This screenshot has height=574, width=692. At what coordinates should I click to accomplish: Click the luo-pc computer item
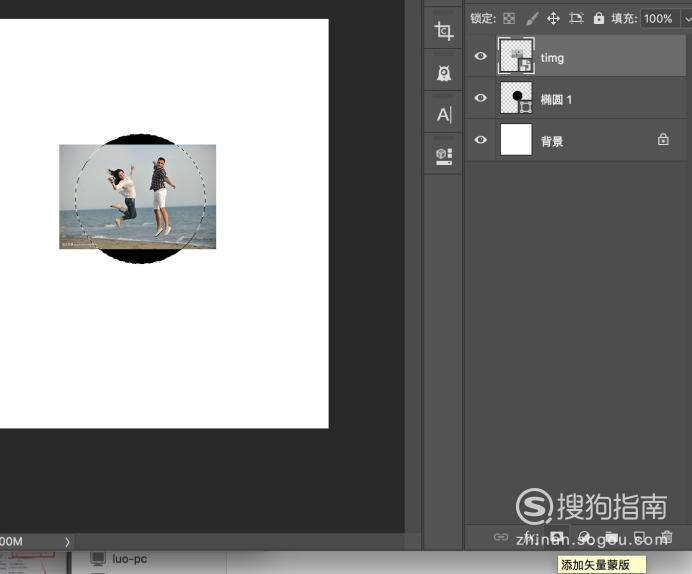(x=119, y=559)
